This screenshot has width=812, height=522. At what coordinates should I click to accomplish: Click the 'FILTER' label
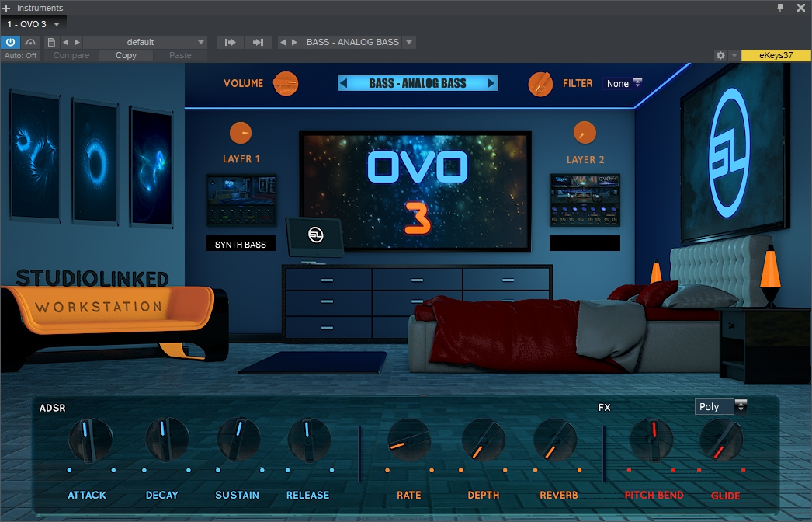click(x=578, y=83)
